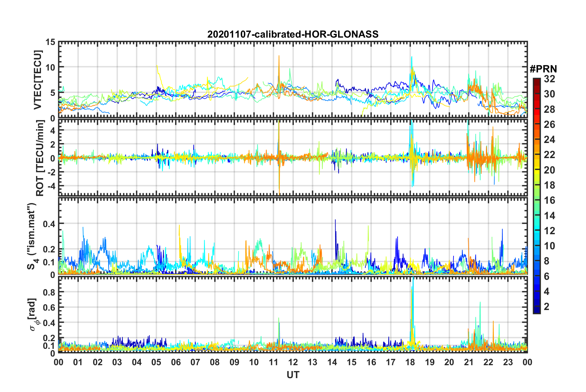The image size is (586, 392).
Task: Click colorbar tick label 10
Action: [x=549, y=246]
